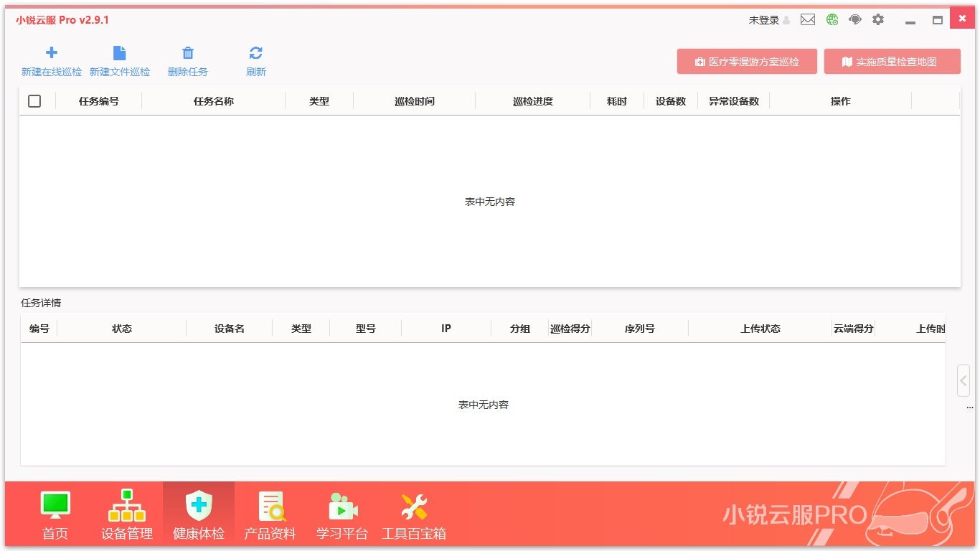Image resolution: width=980 pixels, height=551 pixels.
Task: Toggle the select-all tasks checkbox
Action: [x=34, y=101]
